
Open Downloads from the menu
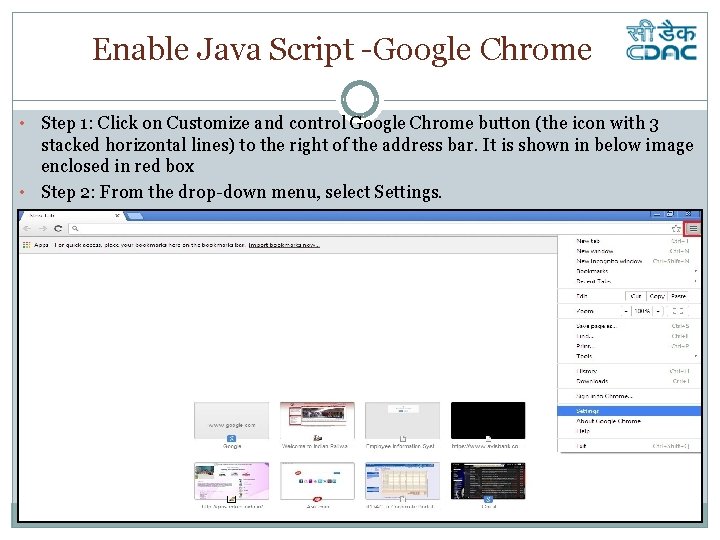coord(629,381)
